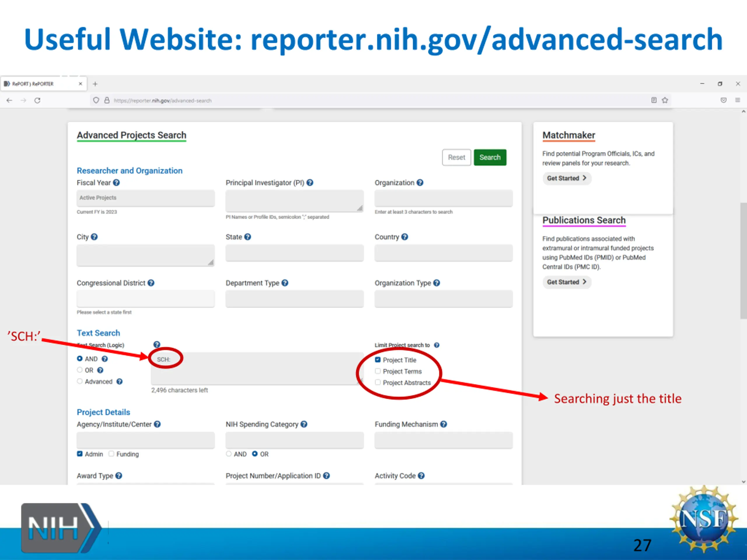Click help icon beside Activity Code
The height and width of the screenshot is (560, 747).
click(x=421, y=476)
